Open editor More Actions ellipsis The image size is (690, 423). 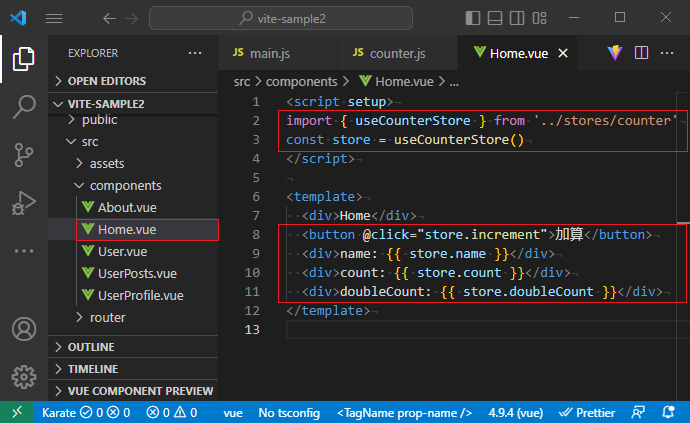pos(667,53)
